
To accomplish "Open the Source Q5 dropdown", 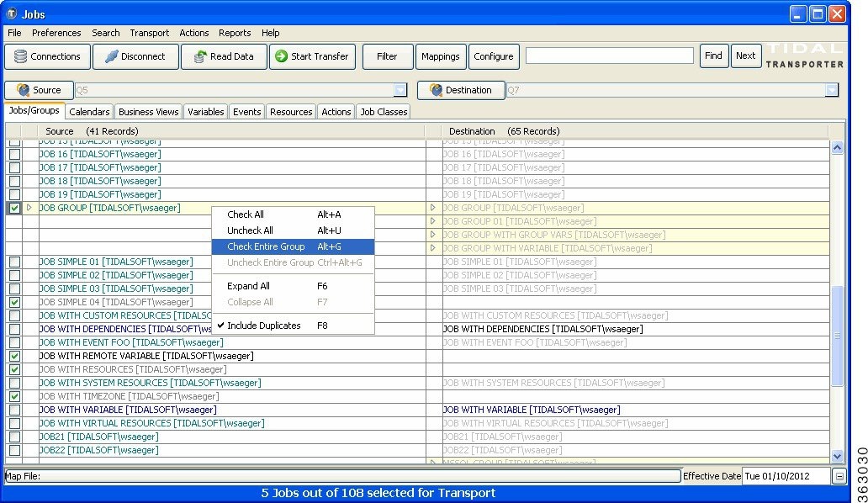I will (402, 90).
